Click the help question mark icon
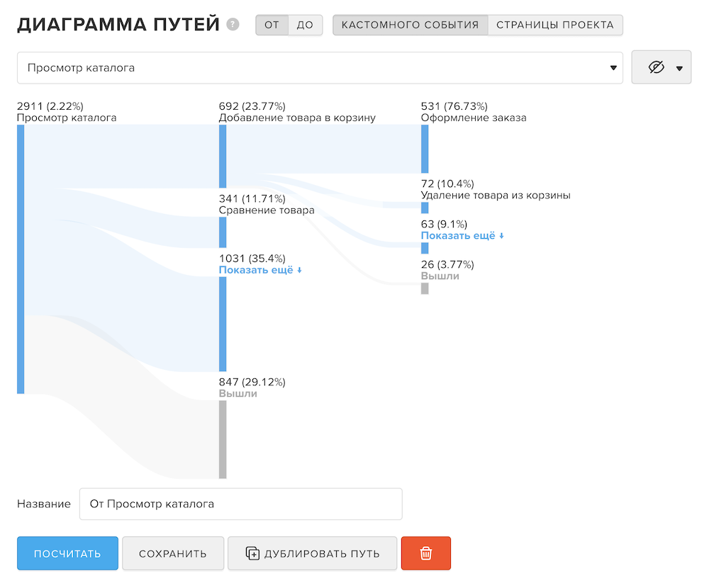 [x=233, y=25]
